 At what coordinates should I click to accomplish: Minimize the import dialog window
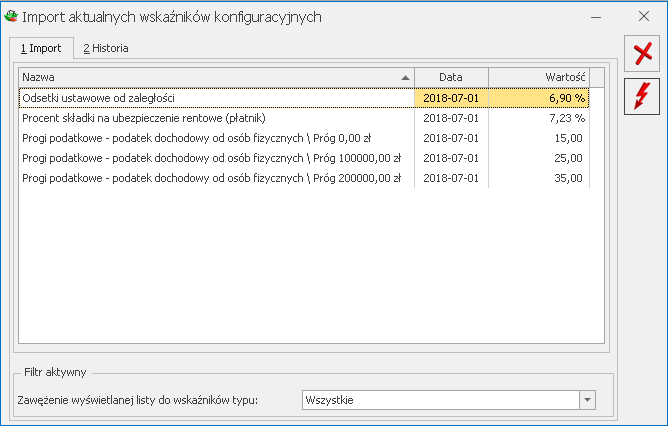[x=596, y=17]
